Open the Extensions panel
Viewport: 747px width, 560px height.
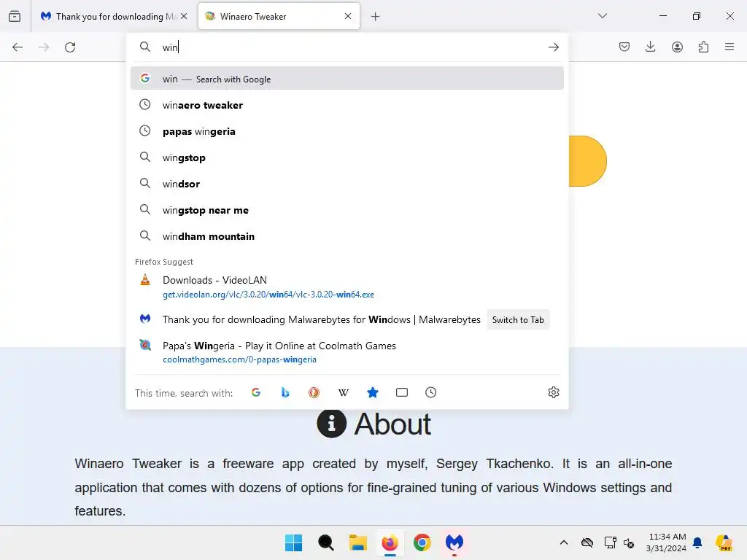pyautogui.click(x=703, y=47)
